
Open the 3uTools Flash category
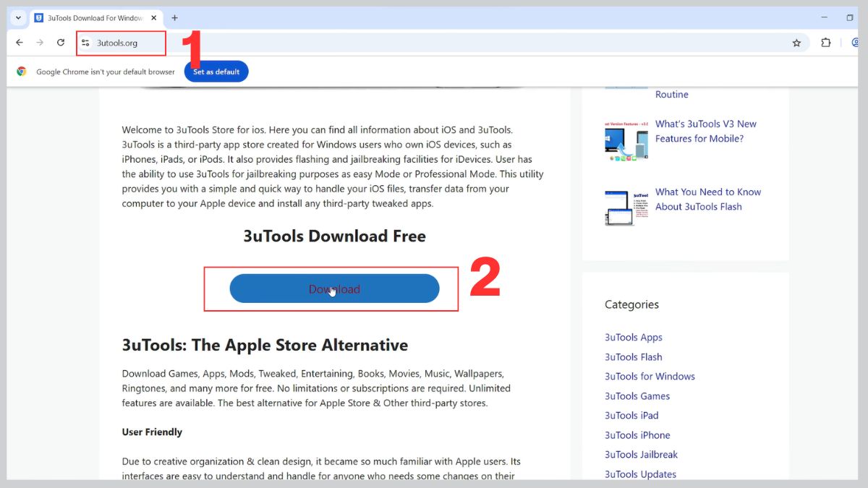634,356
